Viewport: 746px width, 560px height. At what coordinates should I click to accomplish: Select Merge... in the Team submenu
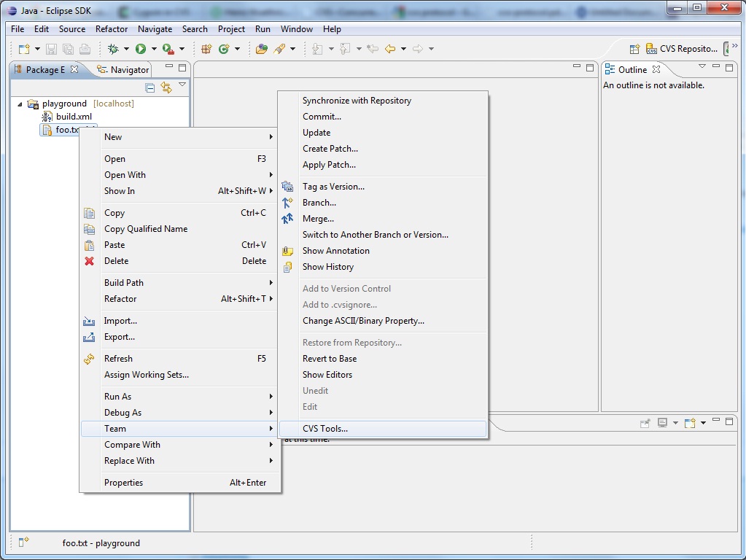click(x=383, y=219)
